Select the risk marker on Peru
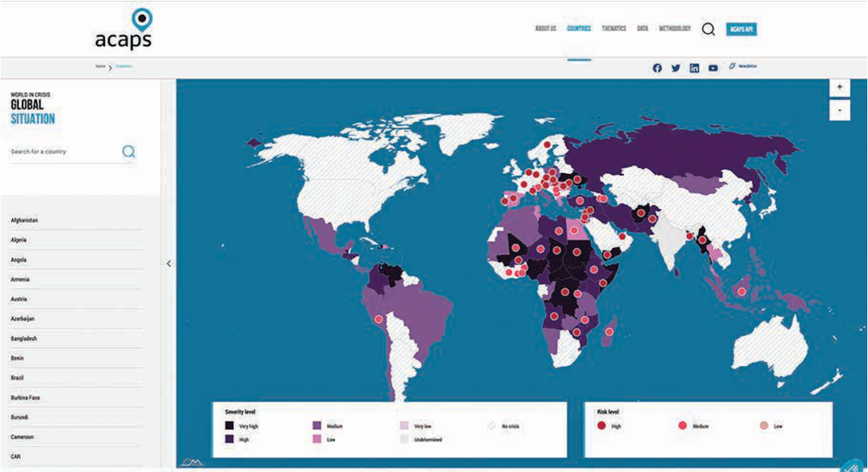Viewport: 868px width, 472px height. (378, 319)
